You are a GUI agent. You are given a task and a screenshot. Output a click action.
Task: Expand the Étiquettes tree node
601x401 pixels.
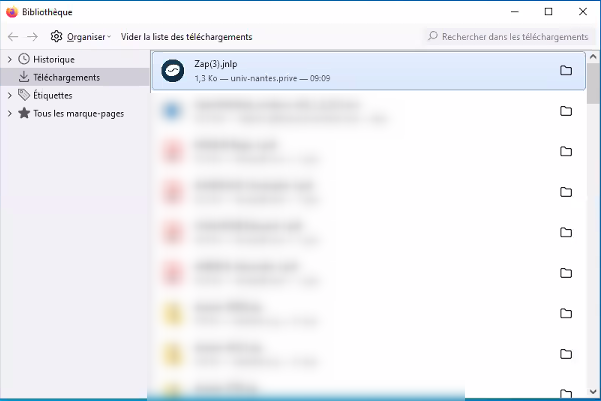coord(9,95)
